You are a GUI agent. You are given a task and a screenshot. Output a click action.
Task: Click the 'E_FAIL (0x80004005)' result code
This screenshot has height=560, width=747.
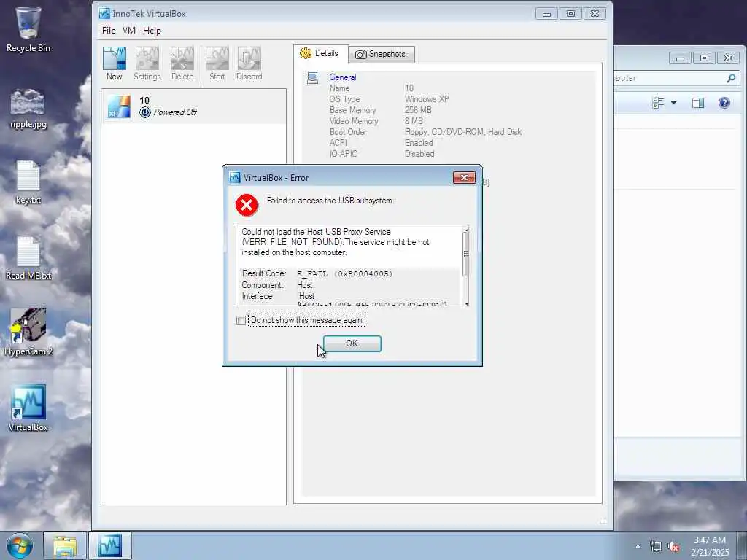pos(344,274)
